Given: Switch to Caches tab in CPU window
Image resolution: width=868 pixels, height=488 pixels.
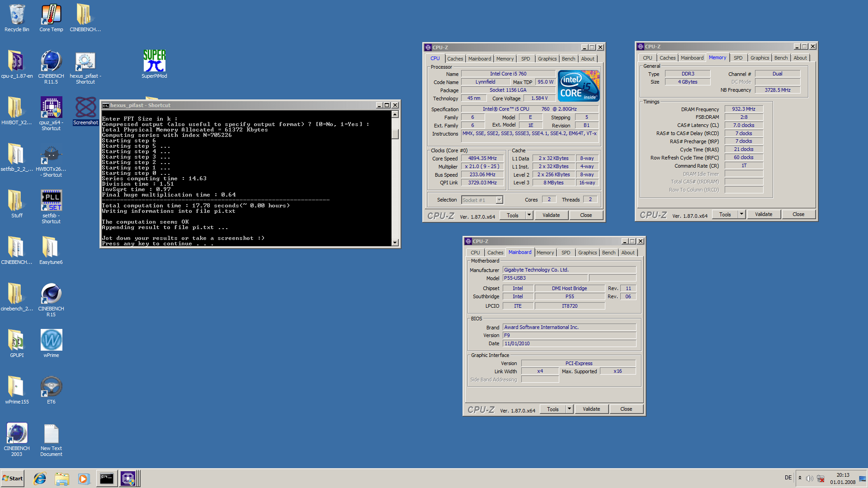Looking at the screenshot, I should 455,59.
